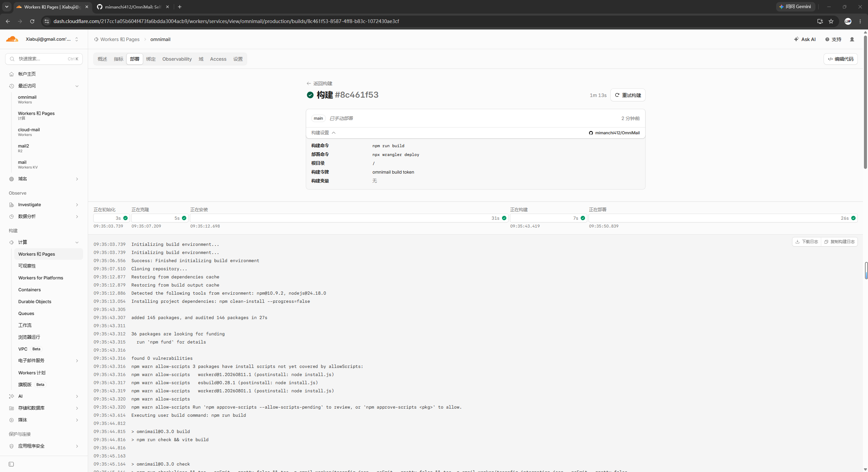The height and width of the screenshot is (472, 868).
Task: Open the account switcher chevron
Action: pos(77,39)
